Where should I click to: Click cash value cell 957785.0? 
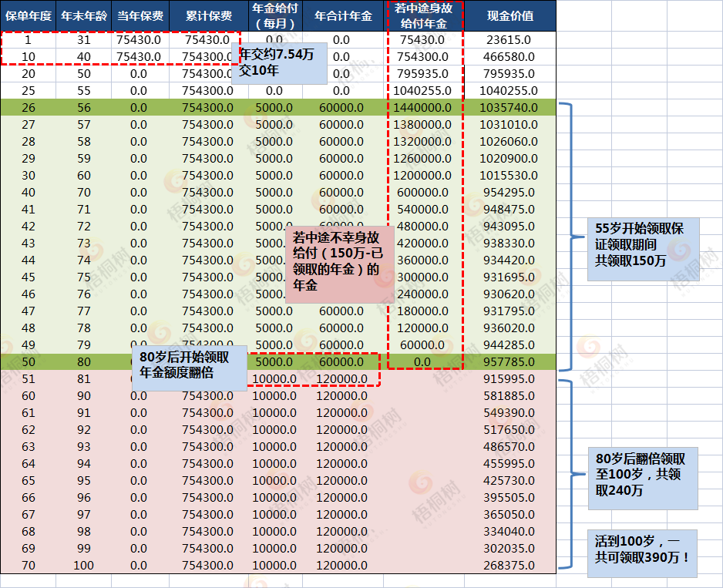click(509, 362)
